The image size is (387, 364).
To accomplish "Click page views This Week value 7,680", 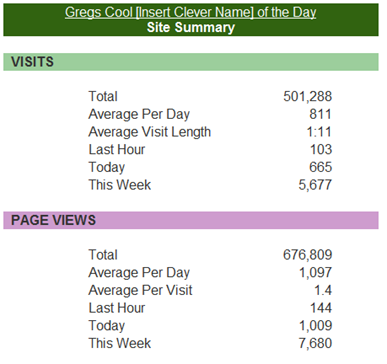I will pos(315,343).
